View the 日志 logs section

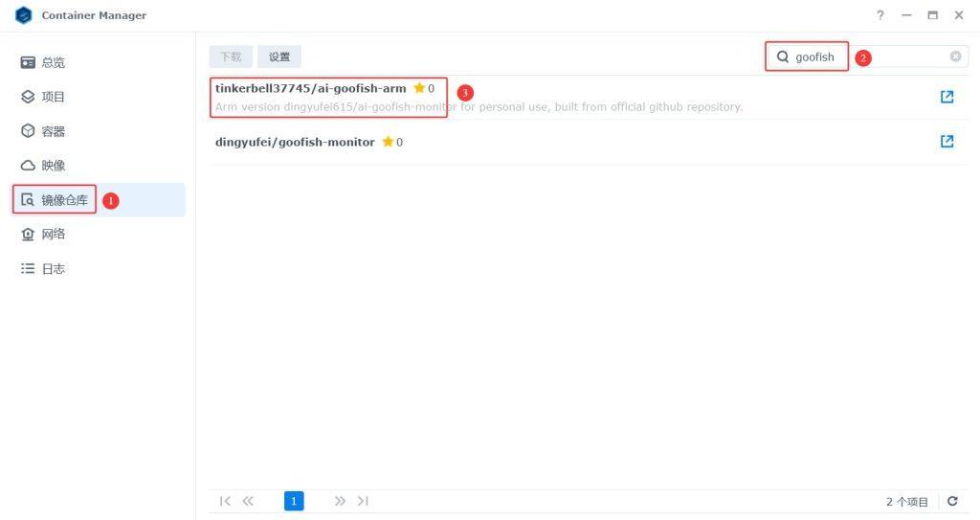click(x=54, y=269)
